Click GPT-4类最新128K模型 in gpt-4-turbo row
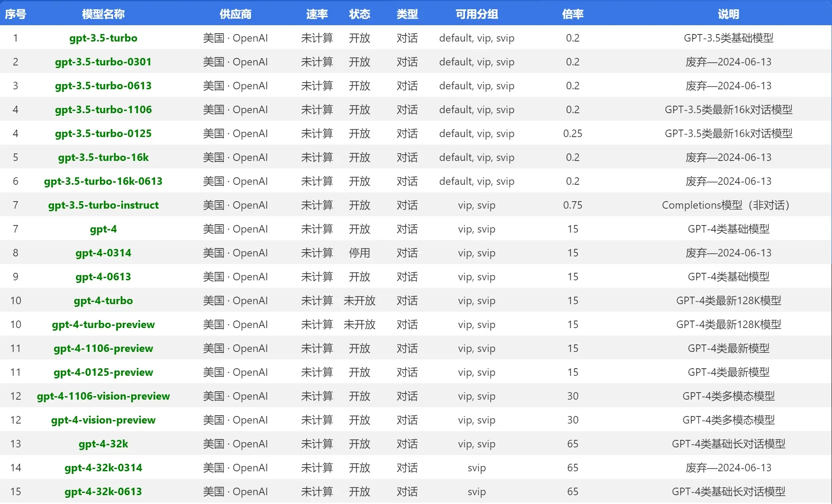Viewport: 832px width, 504px height. pyautogui.click(x=728, y=301)
